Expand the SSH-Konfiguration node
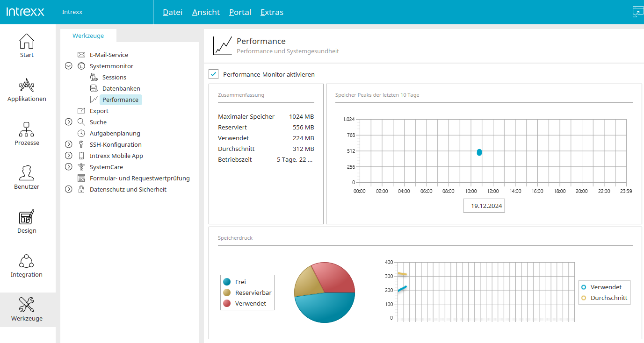 click(x=69, y=144)
